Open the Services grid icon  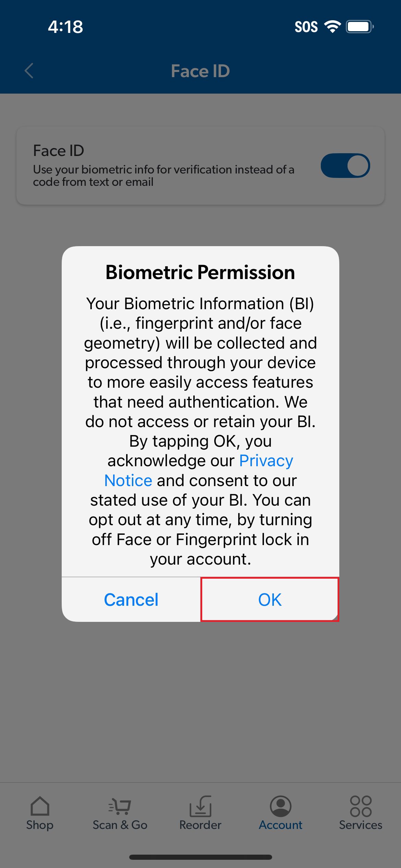click(x=361, y=806)
